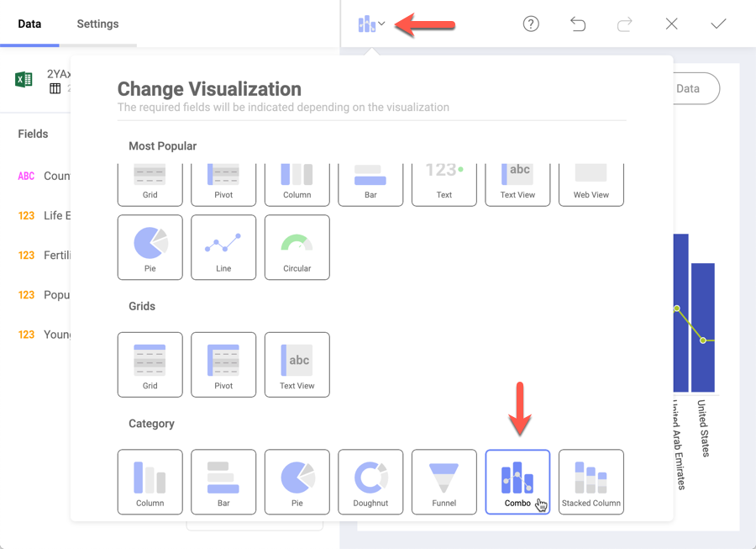Pick the Doughnut chart visualization
Screen dimensions: 756x549
(370, 481)
